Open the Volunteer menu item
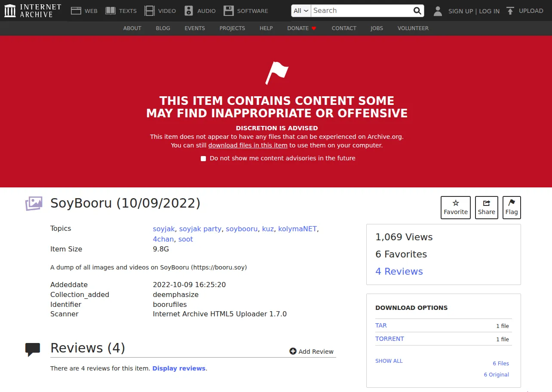The height and width of the screenshot is (392, 552). point(413,28)
